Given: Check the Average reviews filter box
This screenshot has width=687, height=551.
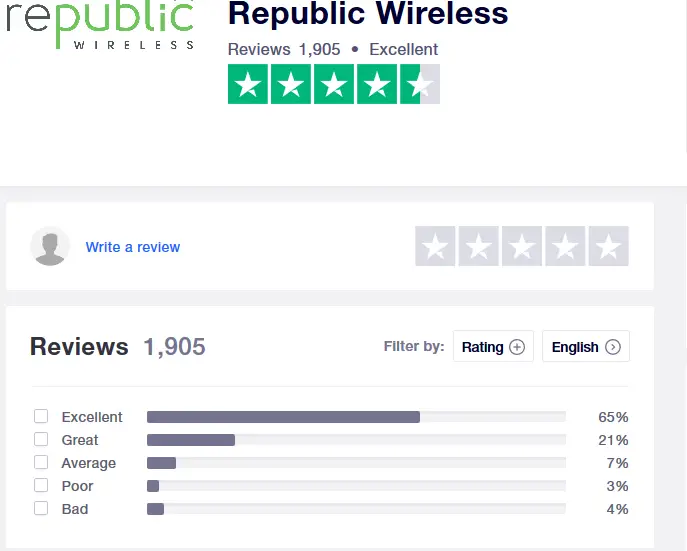Looking at the screenshot, I should pyautogui.click(x=41, y=462).
